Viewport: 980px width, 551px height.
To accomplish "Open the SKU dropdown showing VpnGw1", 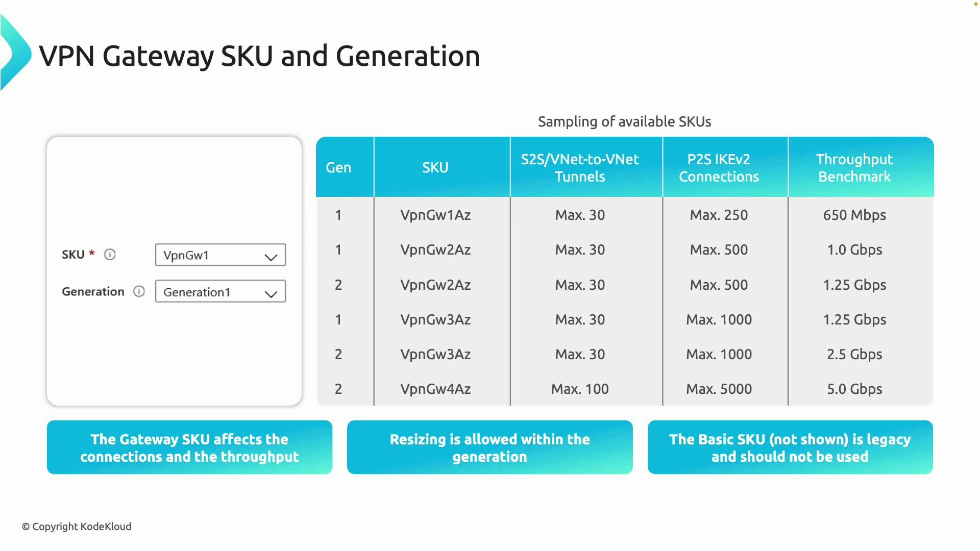I will tap(220, 255).
